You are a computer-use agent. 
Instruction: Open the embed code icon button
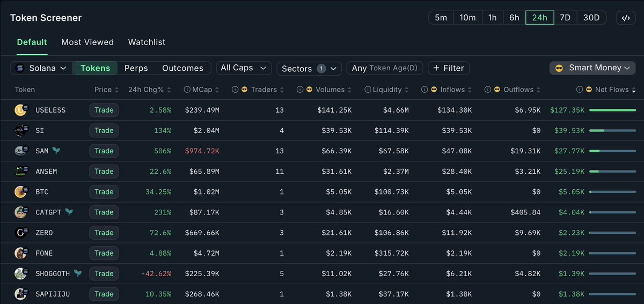coord(626,18)
